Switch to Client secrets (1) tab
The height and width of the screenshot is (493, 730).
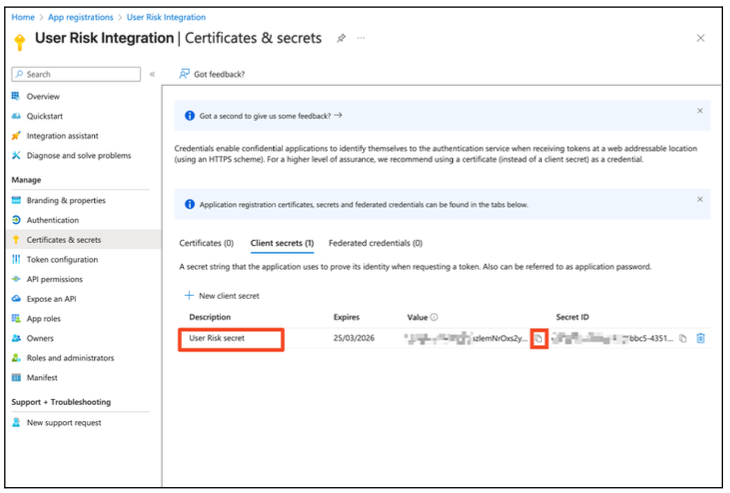[282, 243]
